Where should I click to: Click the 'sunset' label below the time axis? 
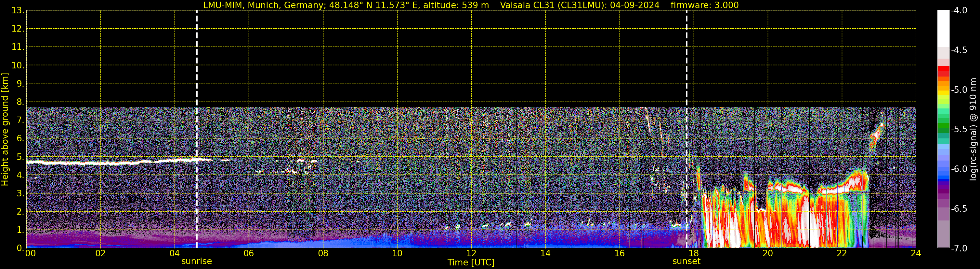(x=686, y=262)
